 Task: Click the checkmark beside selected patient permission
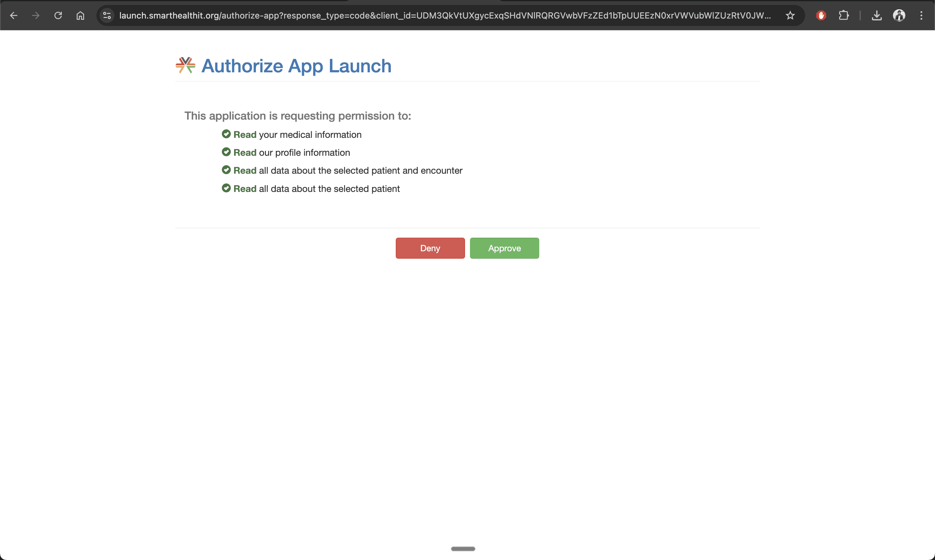(x=226, y=188)
